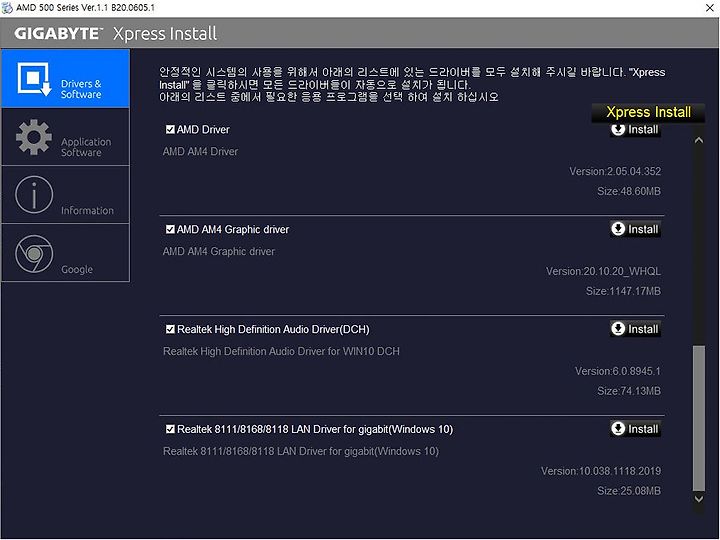Toggle Realtek 8111/8168/8118 LAN Driver checkbox
The image size is (720, 540).
point(170,429)
